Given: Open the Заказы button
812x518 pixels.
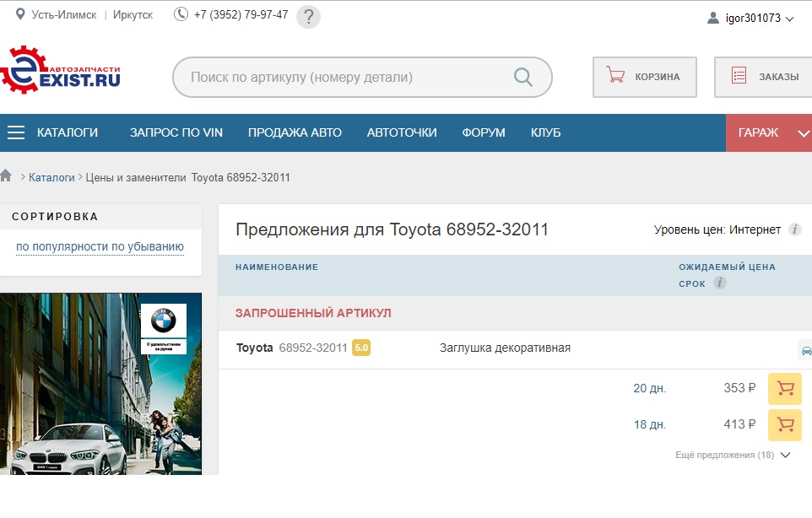Looking at the screenshot, I should (x=765, y=77).
